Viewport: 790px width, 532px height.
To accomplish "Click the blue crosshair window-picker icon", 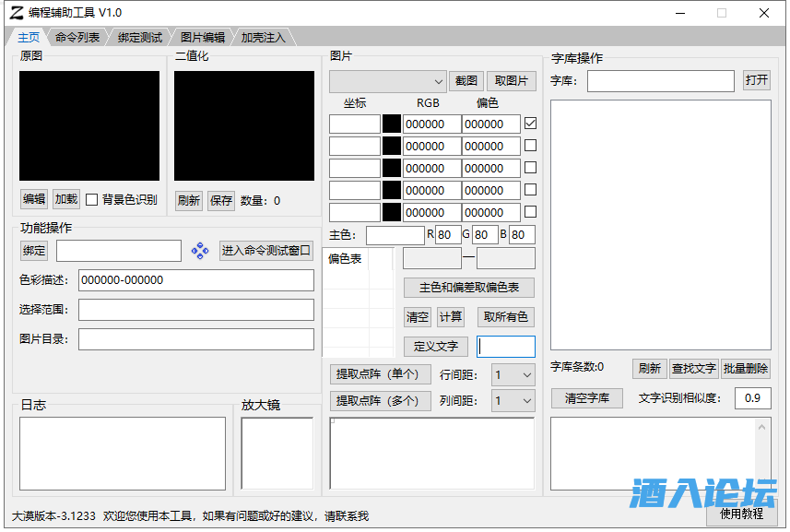I will click(200, 251).
